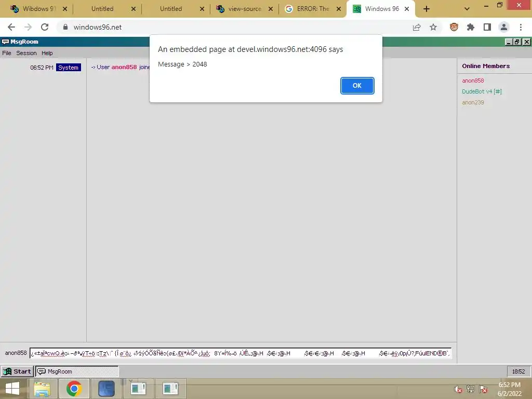Click the 06:52 PM message timestamp
The width and height of the screenshot is (532, 399).
point(42,68)
